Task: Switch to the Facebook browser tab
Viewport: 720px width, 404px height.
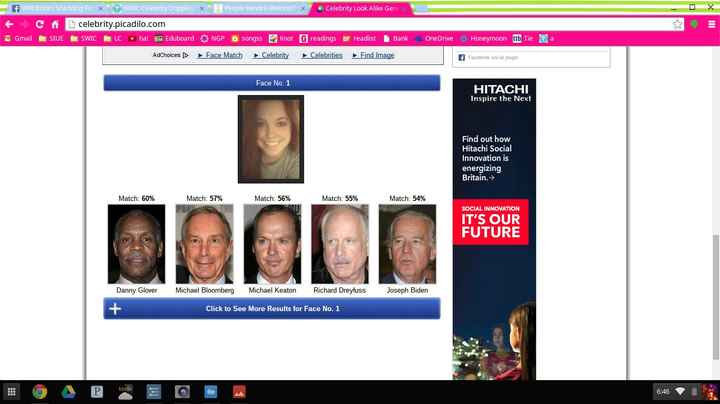Action: (x=55, y=8)
